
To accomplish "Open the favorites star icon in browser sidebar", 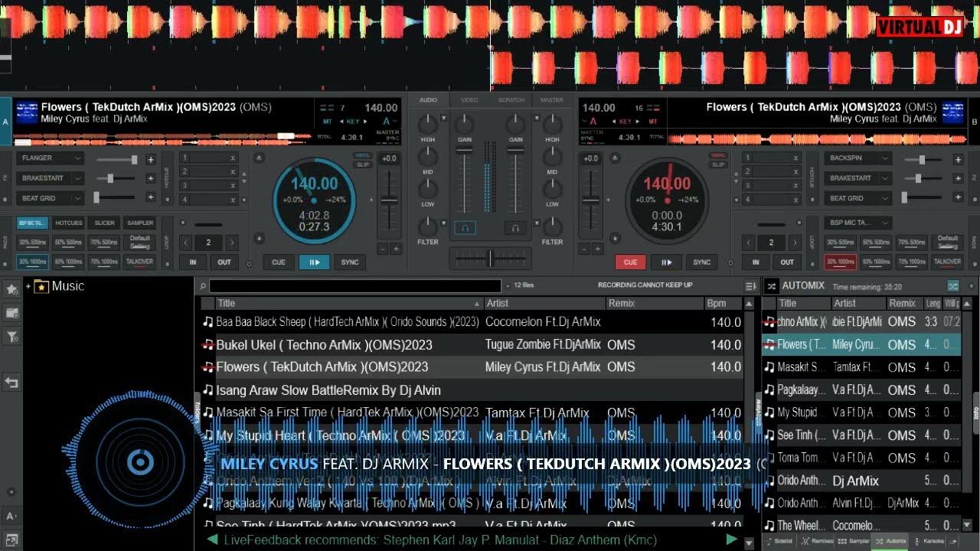I will tap(11, 289).
